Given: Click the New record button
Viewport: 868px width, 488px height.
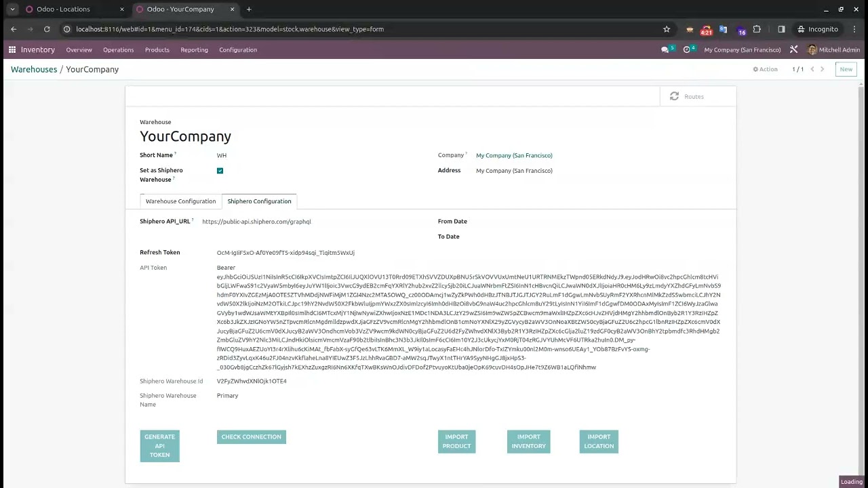Looking at the screenshot, I should 846,69.
